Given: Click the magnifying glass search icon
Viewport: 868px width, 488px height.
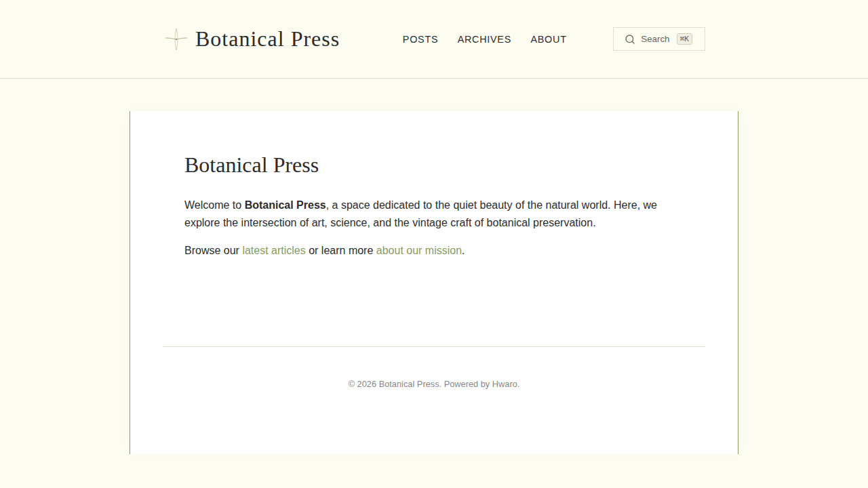Looking at the screenshot, I should 630,39.
